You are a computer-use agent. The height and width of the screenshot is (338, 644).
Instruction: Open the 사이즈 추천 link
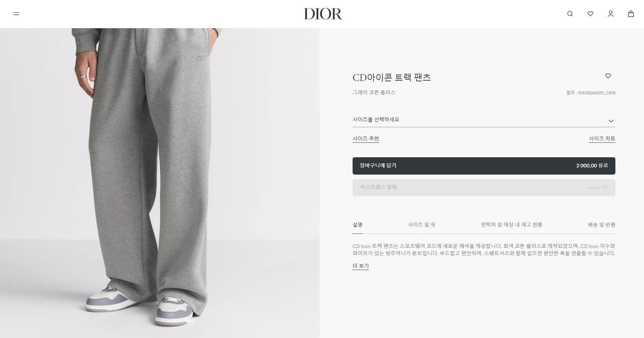[x=366, y=139]
